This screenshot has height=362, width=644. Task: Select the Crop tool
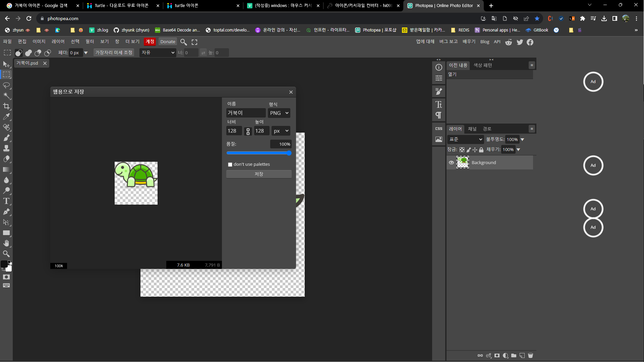point(6,106)
